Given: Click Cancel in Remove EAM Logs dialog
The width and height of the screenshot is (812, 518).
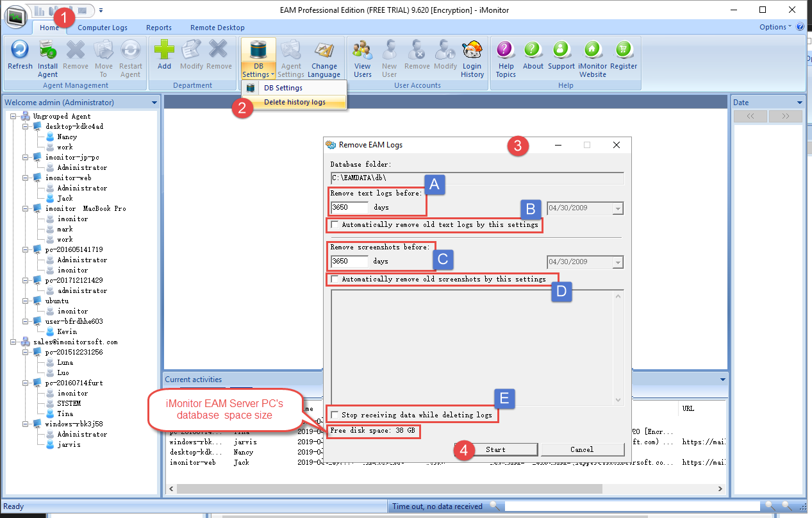Looking at the screenshot, I should click(x=582, y=449).
